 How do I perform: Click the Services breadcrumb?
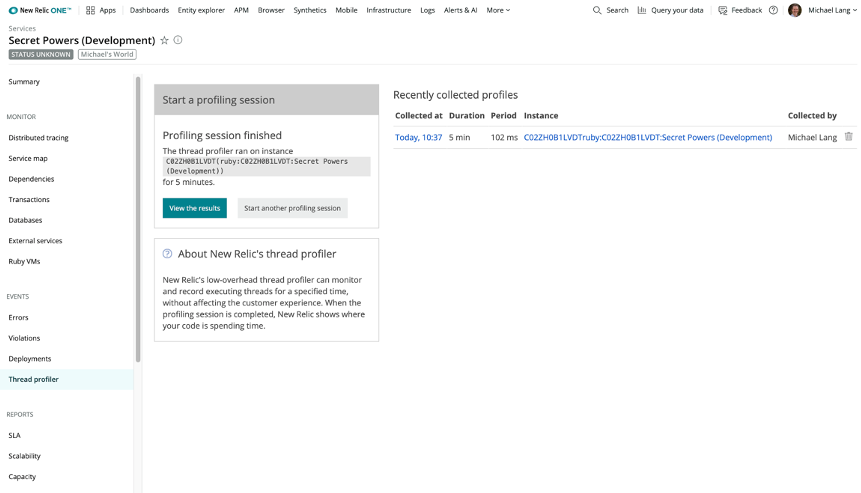(22, 29)
